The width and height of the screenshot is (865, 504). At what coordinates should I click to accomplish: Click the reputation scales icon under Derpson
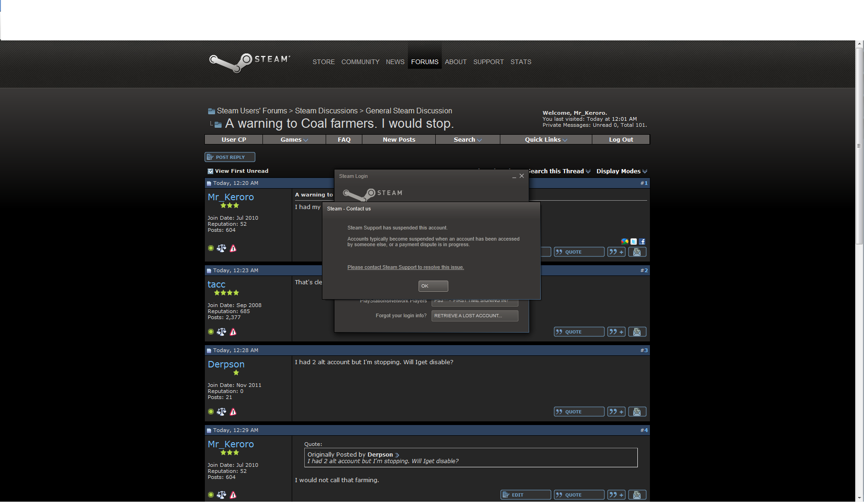pyautogui.click(x=222, y=412)
